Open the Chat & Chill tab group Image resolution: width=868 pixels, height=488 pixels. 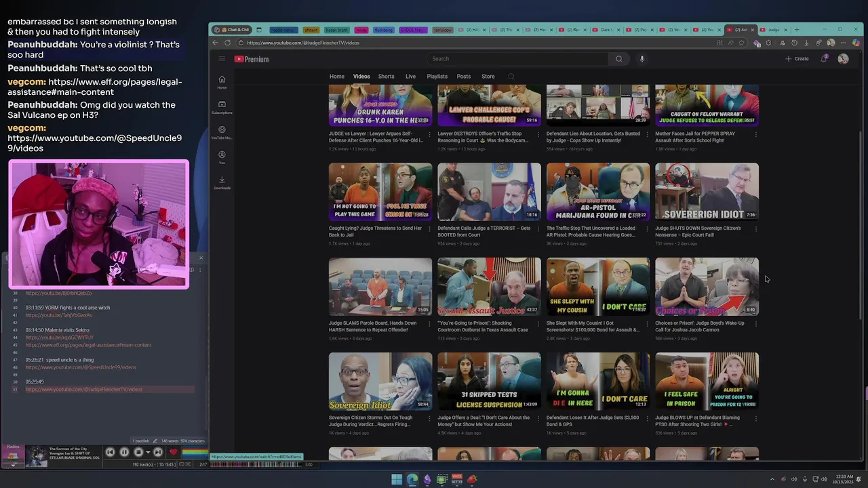click(x=233, y=30)
